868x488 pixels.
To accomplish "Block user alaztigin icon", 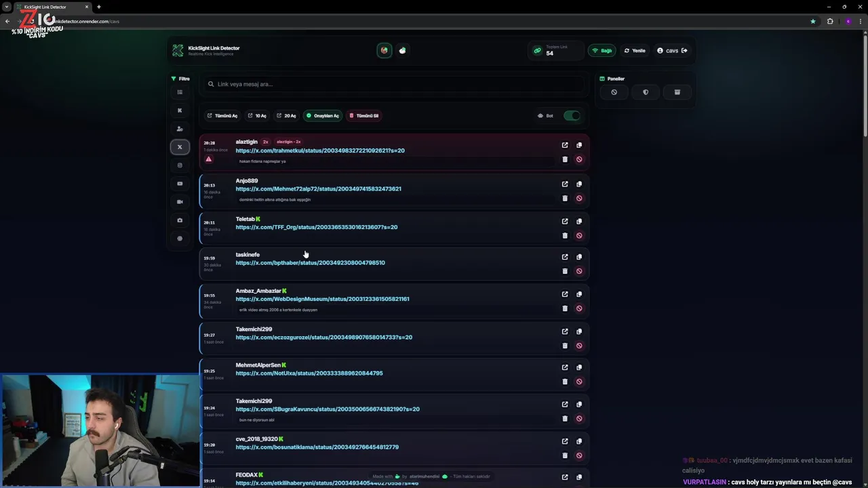I will (579, 159).
